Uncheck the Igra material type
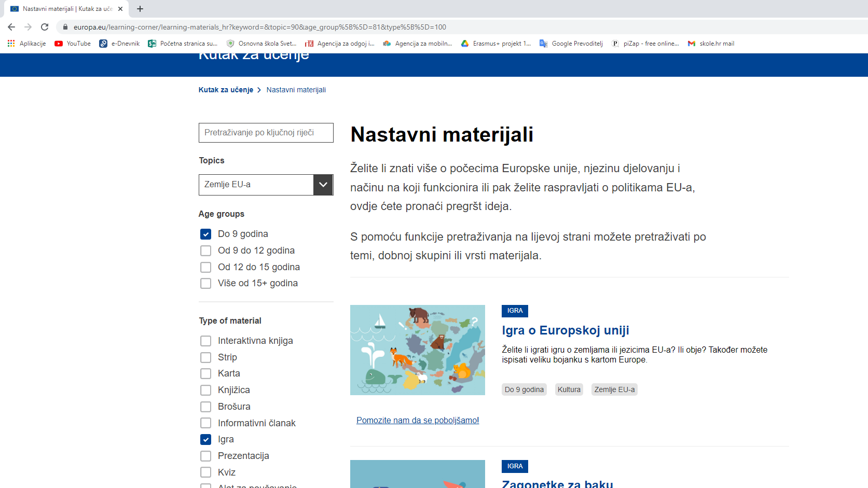Viewport: 868px width, 488px height. click(206, 440)
